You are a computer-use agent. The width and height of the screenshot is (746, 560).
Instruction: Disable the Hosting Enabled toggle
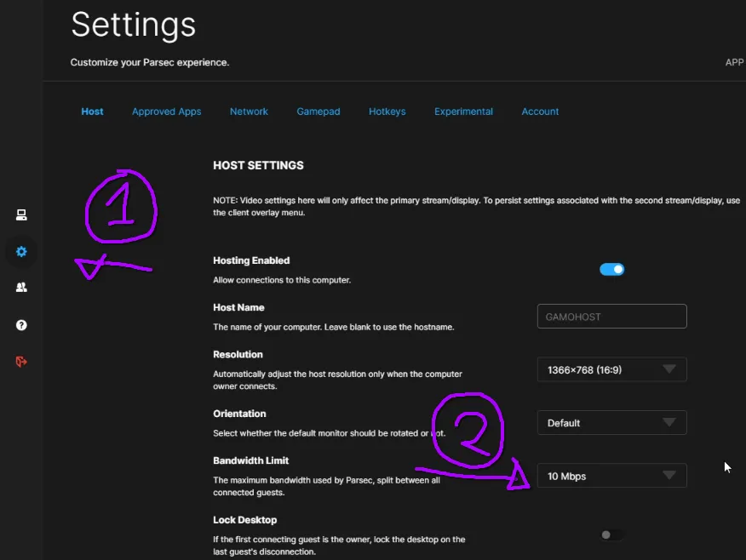tap(611, 270)
